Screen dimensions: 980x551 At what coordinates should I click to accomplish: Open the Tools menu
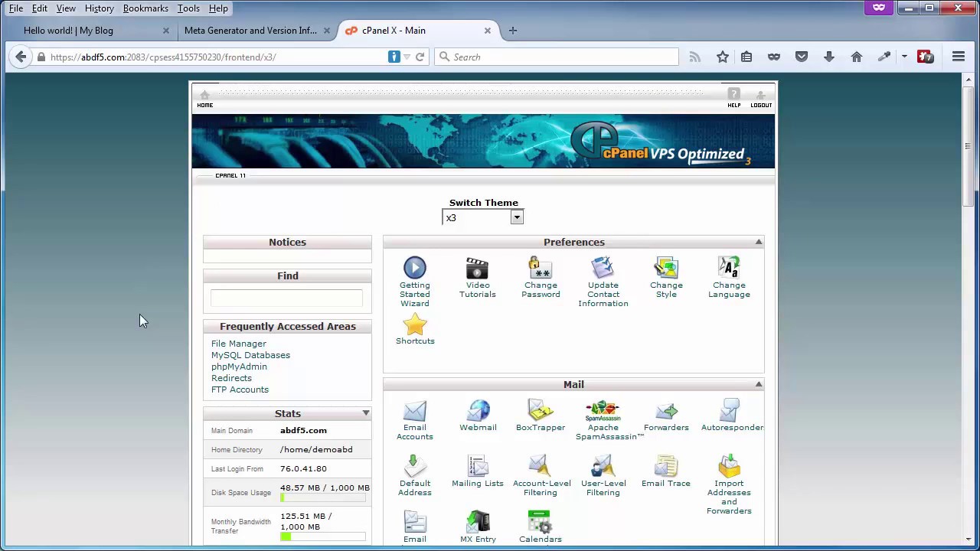(x=188, y=8)
